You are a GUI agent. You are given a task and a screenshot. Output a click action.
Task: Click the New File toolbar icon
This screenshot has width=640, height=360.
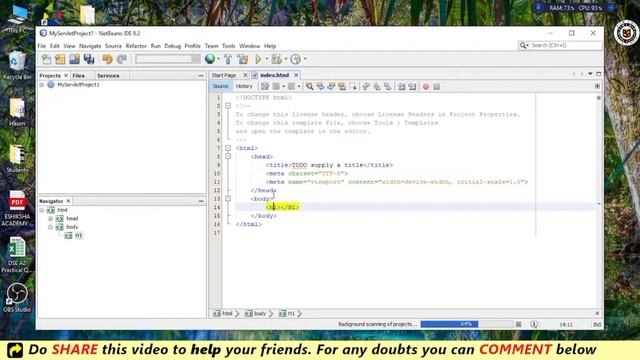[x=47, y=60]
